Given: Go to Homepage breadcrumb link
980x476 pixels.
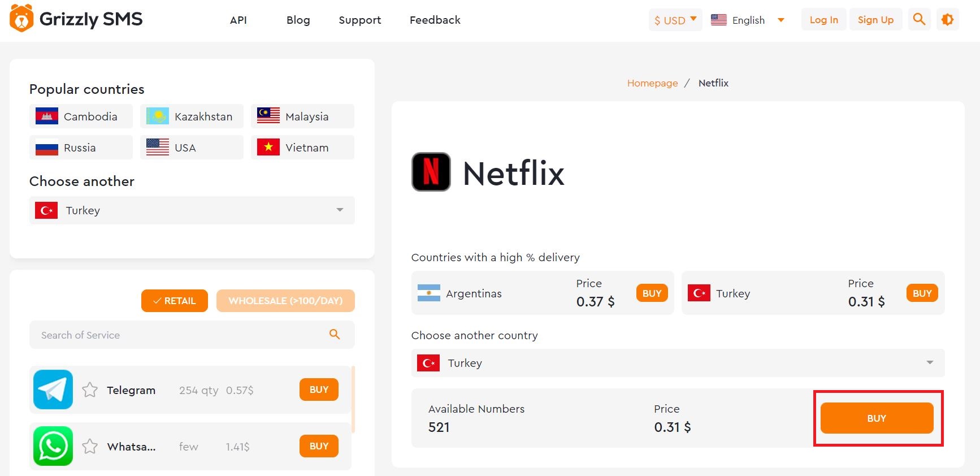Looking at the screenshot, I should click(652, 83).
